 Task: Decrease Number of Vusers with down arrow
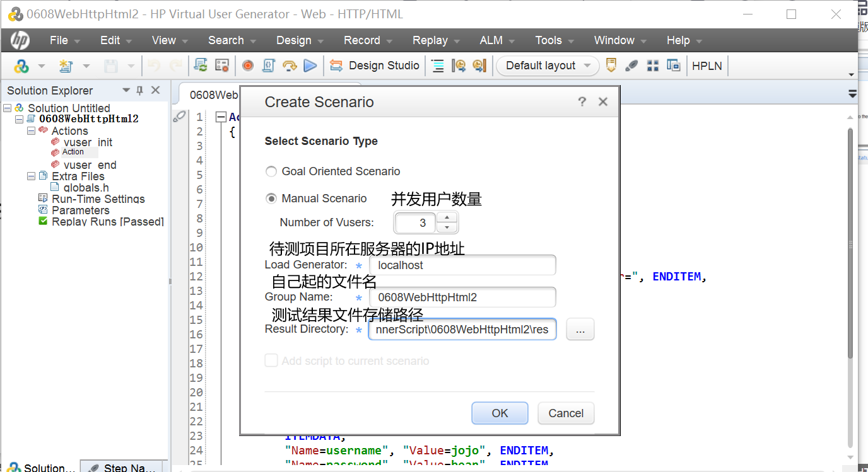(x=447, y=227)
